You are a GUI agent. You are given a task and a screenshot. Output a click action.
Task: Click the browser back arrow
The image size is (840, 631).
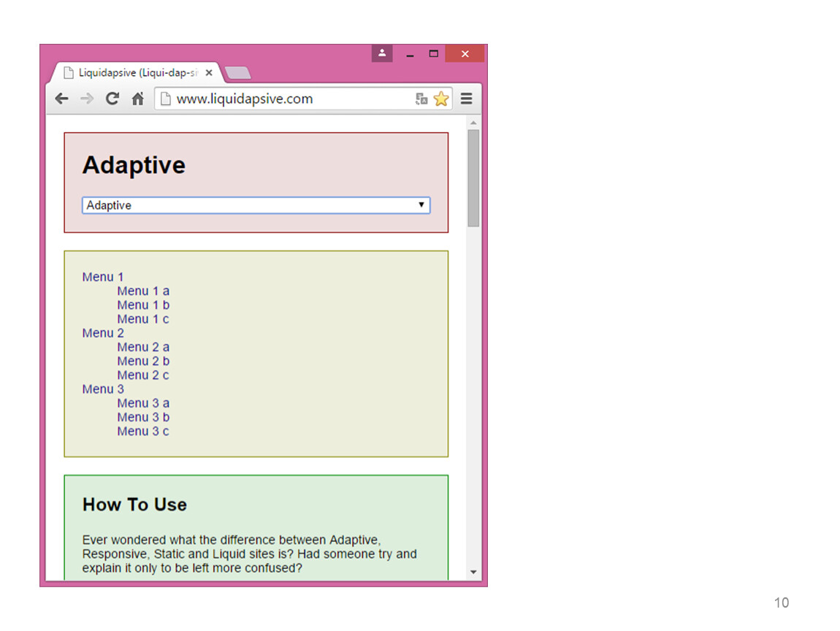pyautogui.click(x=62, y=99)
